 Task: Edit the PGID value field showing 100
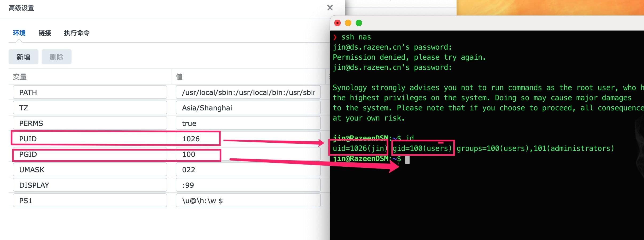click(x=248, y=154)
